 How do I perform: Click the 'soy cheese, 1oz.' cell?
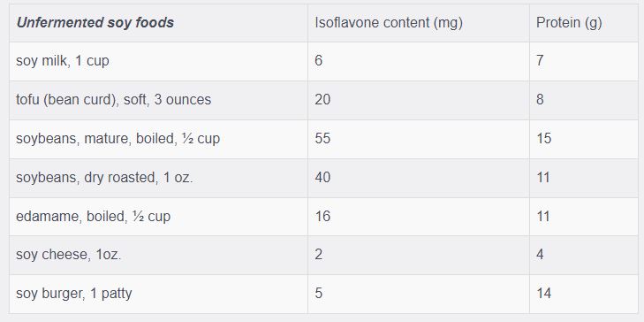158,256
